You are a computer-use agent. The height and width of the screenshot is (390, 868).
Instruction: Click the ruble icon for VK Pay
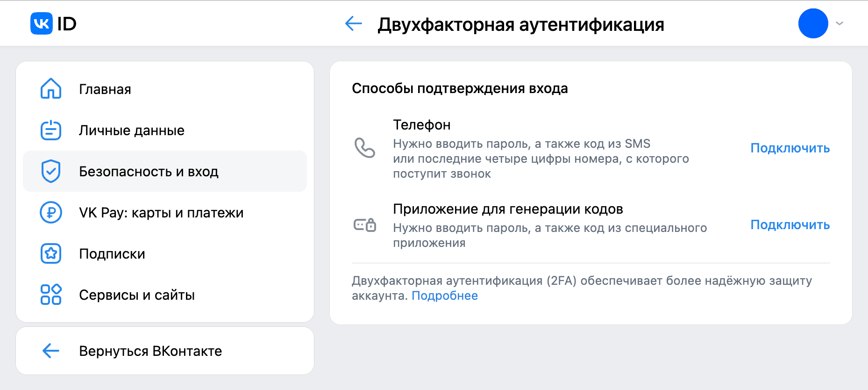51,212
